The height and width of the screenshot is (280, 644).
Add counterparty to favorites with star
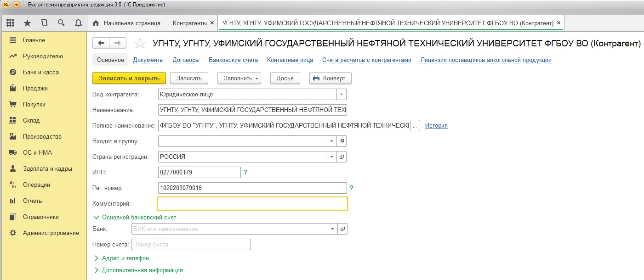point(139,44)
